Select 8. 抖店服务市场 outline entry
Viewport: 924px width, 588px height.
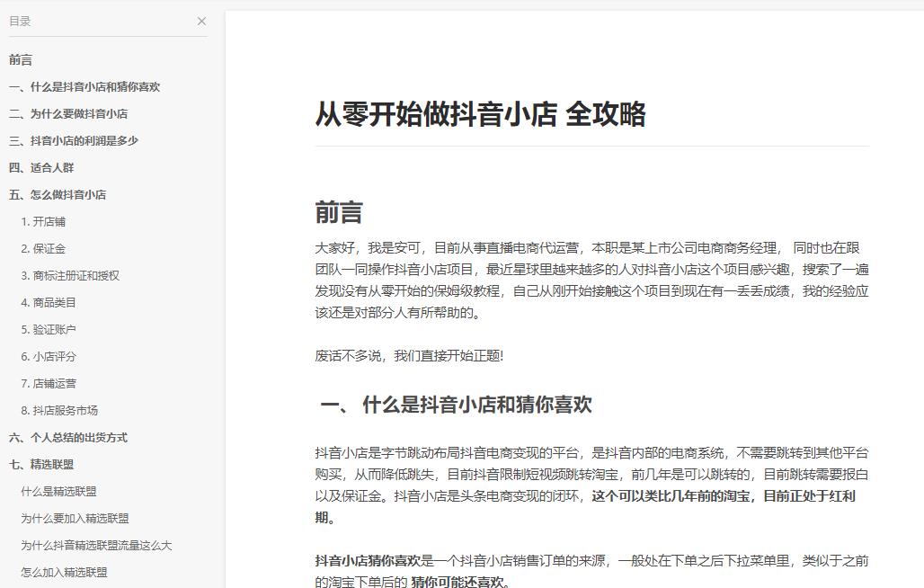(x=59, y=411)
